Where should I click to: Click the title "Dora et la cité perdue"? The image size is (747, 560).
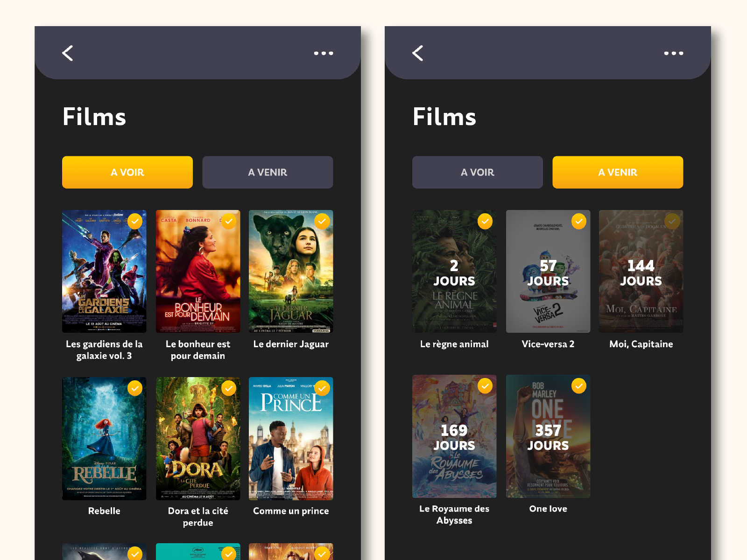click(x=198, y=517)
